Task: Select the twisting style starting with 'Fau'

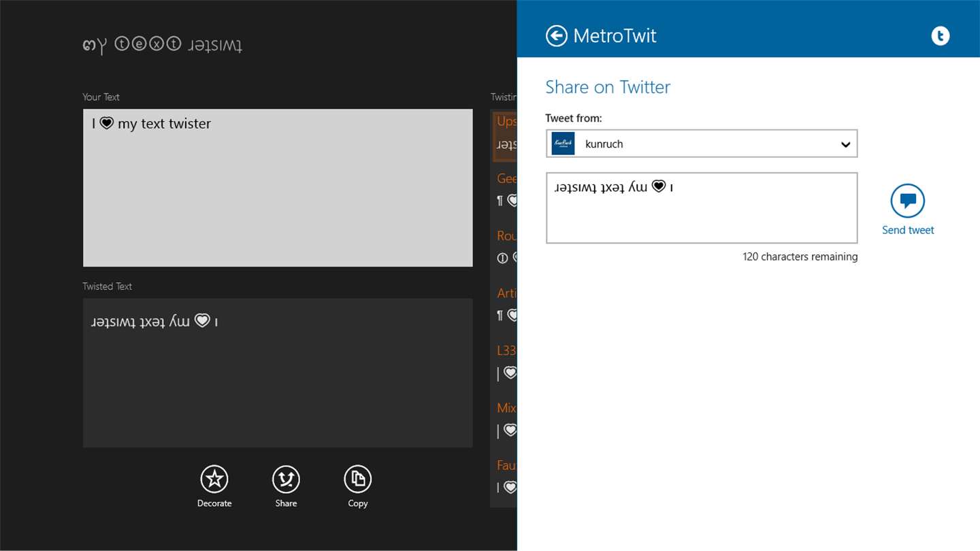Action: [x=506, y=475]
